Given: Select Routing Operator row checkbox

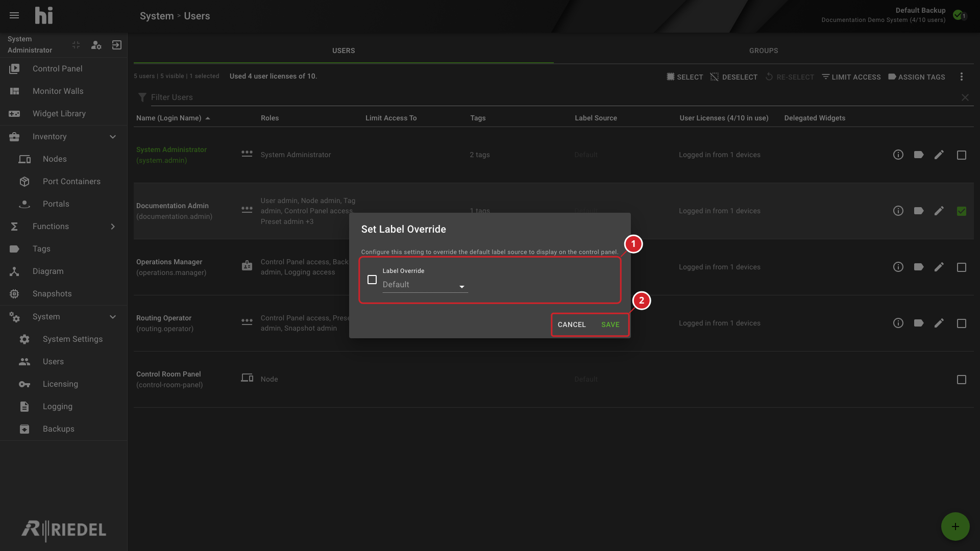Looking at the screenshot, I should (962, 323).
